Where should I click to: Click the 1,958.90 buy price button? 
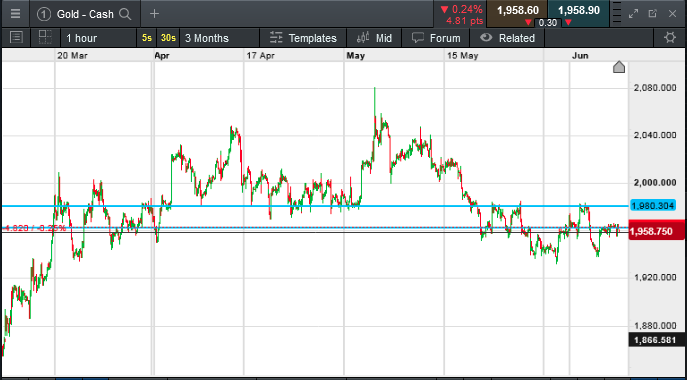(578, 11)
